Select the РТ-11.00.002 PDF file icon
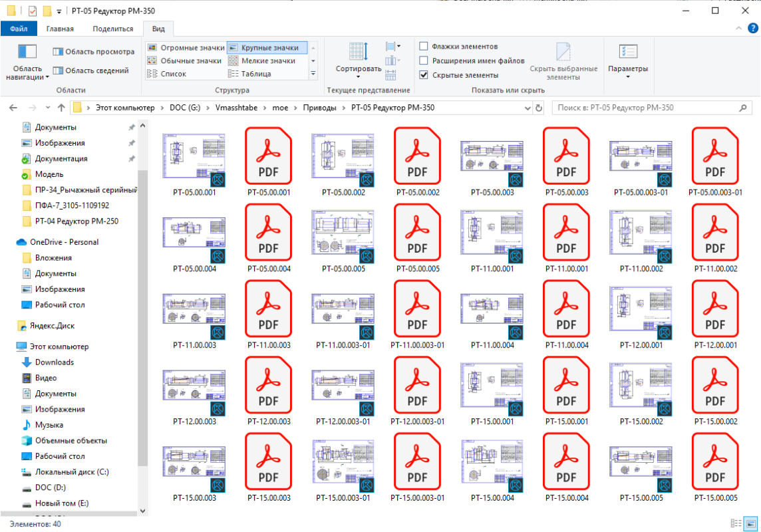761x532 pixels. [x=715, y=232]
